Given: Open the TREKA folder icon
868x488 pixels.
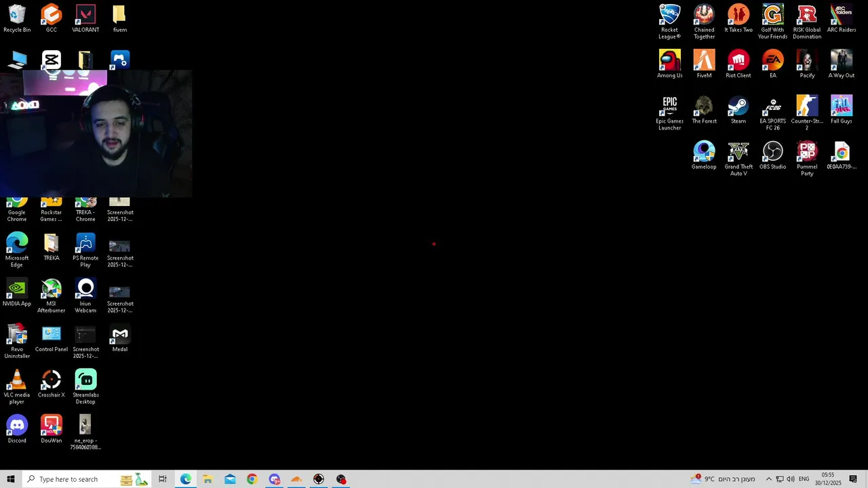Looking at the screenshot, I should click(x=52, y=247).
